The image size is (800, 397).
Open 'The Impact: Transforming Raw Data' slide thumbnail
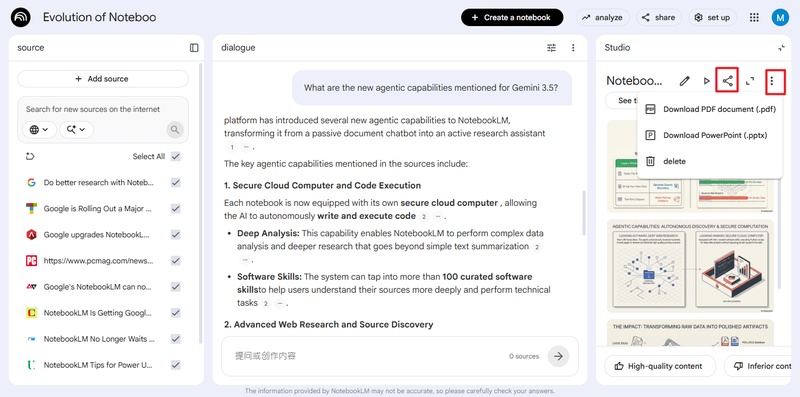(x=690, y=333)
